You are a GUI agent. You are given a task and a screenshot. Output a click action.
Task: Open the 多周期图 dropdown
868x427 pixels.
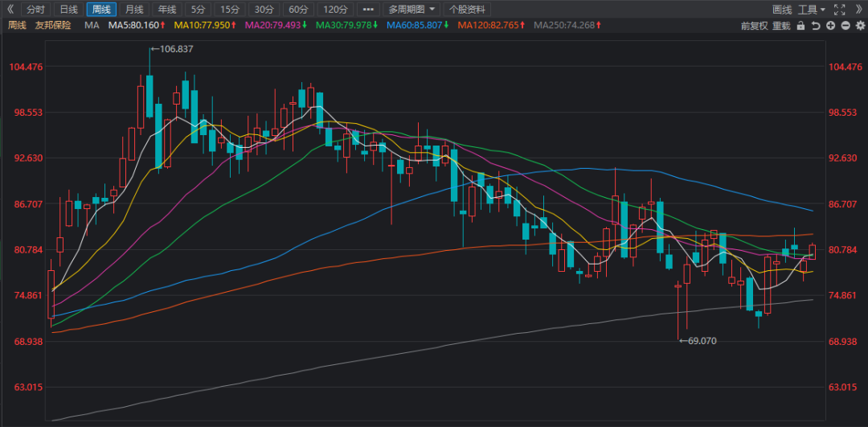coord(412,10)
